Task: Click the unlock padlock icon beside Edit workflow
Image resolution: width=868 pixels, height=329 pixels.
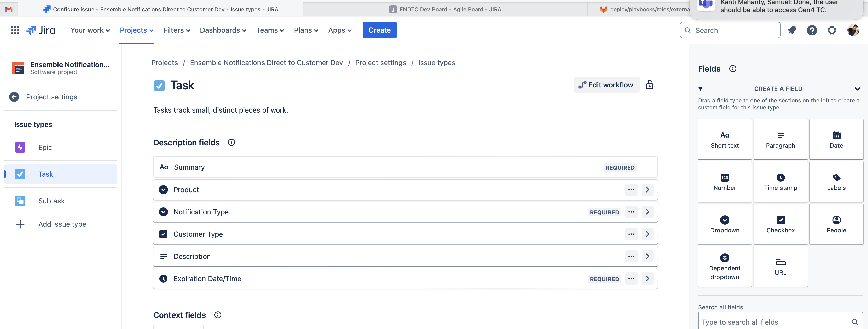Action: point(649,85)
